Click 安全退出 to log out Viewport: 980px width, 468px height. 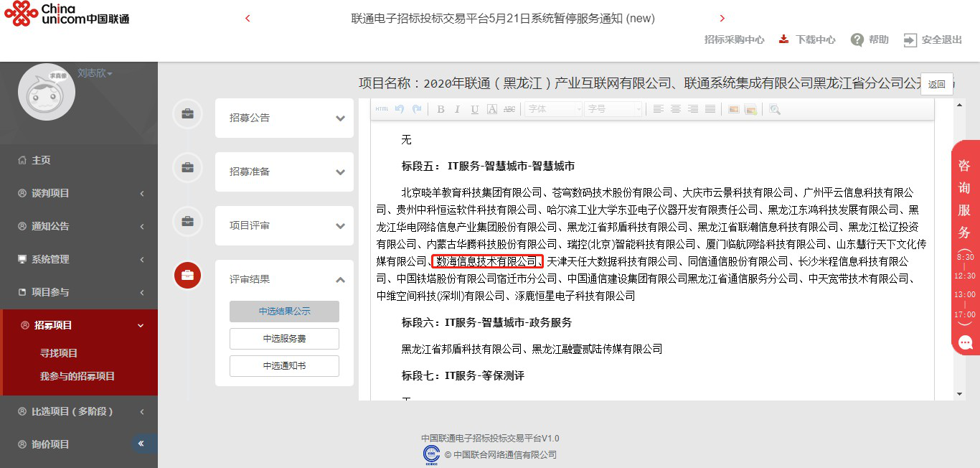pyautogui.click(x=933, y=40)
